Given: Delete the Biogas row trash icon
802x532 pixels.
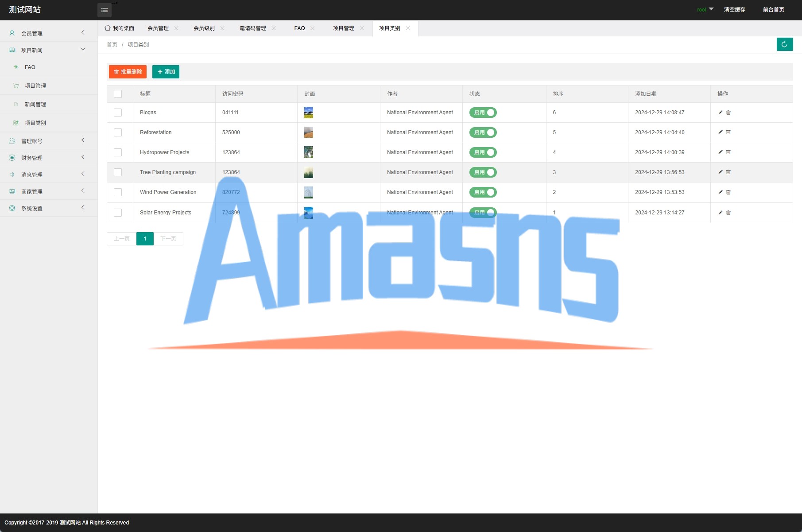Looking at the screenshot, I should [x=728, y=113].
